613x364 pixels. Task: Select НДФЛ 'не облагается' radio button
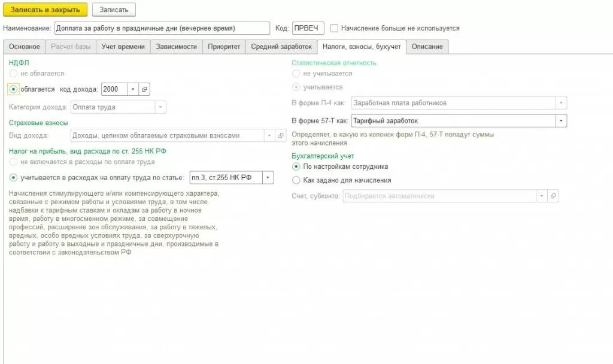[13, 74]
